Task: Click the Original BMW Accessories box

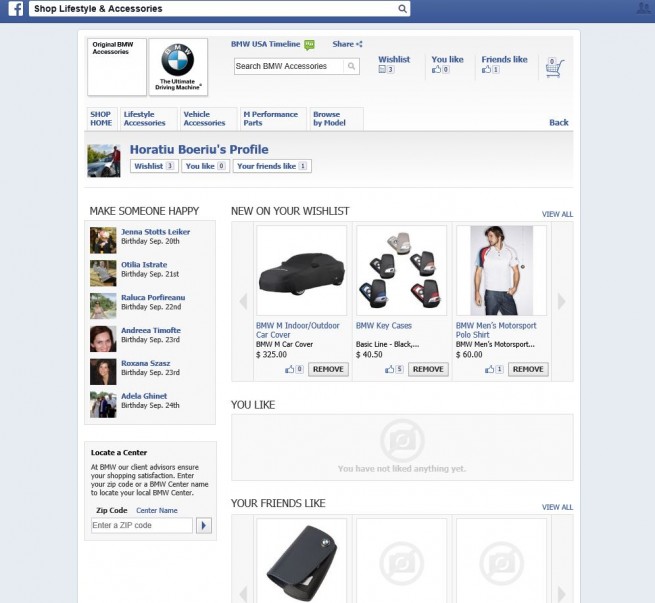Action: pyautogui.click(x=117, y=67)
